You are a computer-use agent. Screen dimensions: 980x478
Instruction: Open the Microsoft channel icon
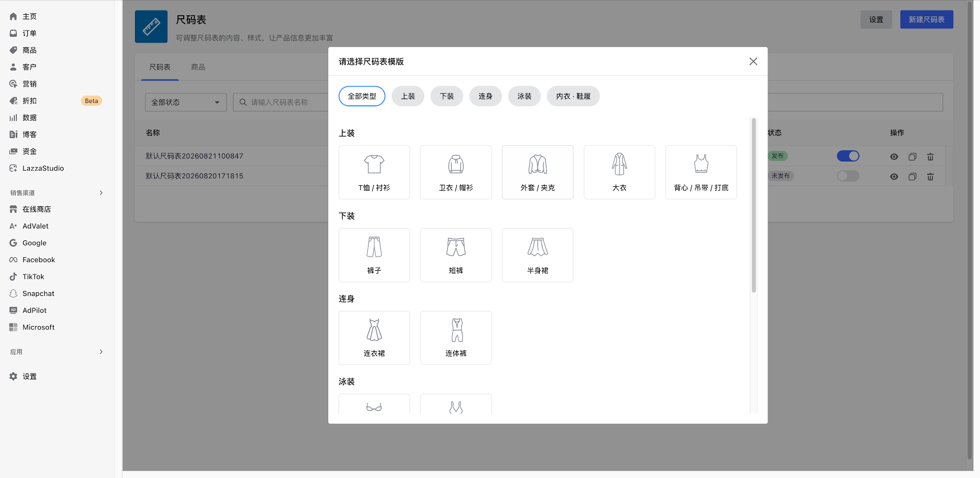click(13, 327)
